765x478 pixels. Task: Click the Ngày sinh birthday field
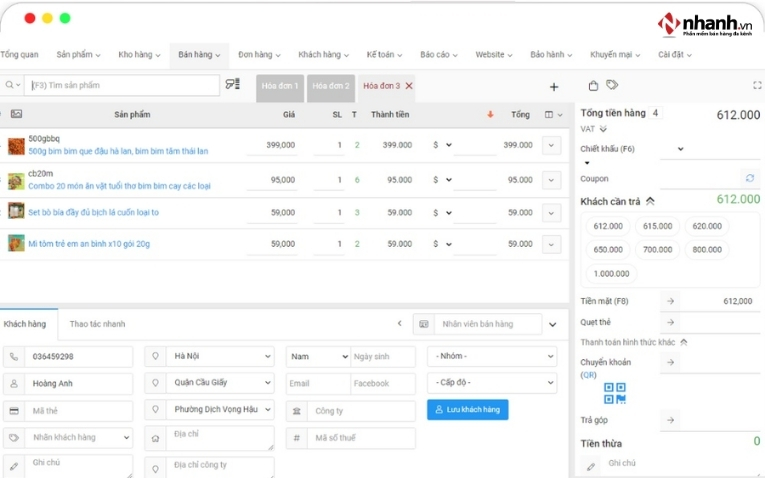click(383, 357)
